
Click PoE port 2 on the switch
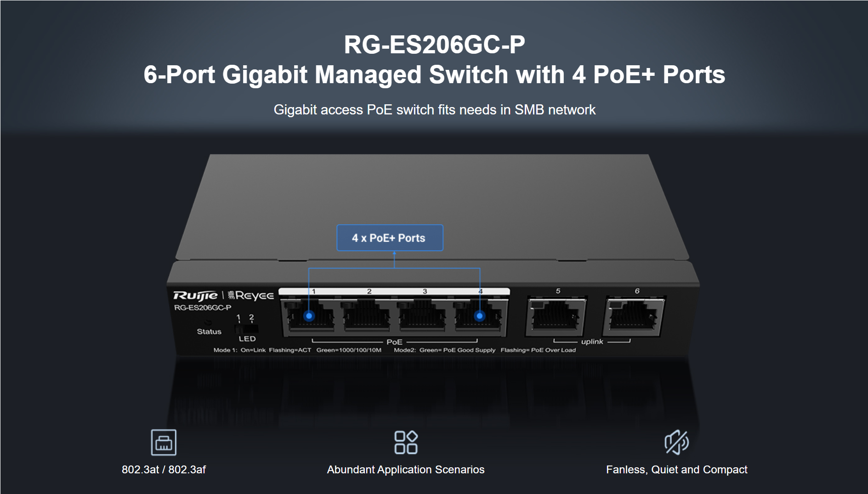(x=366, y=316)
